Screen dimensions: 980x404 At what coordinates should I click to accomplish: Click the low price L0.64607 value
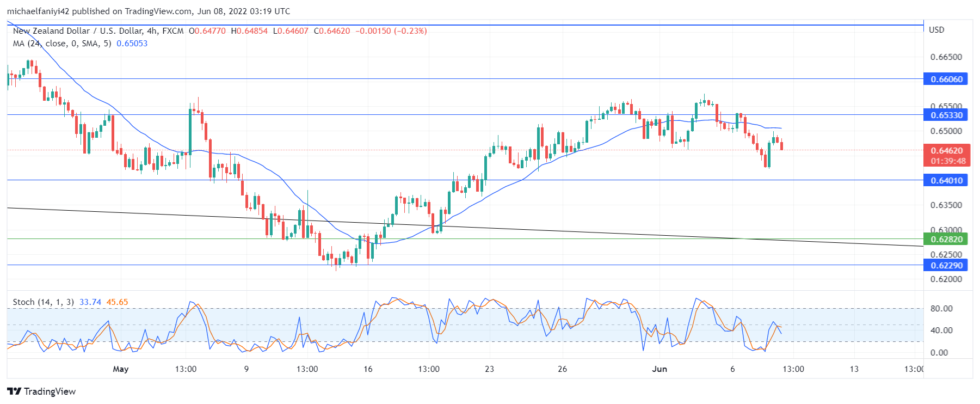click(x=291, y=31)
